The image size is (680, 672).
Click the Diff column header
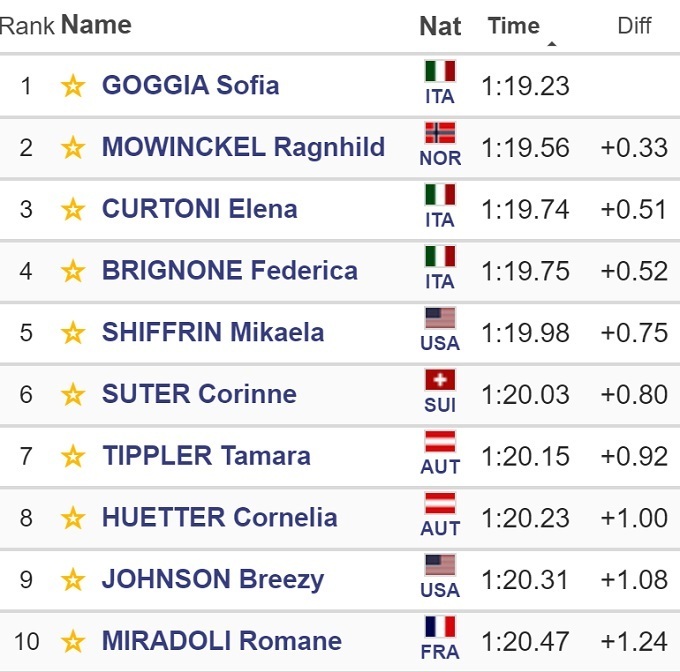pos(634,26)
